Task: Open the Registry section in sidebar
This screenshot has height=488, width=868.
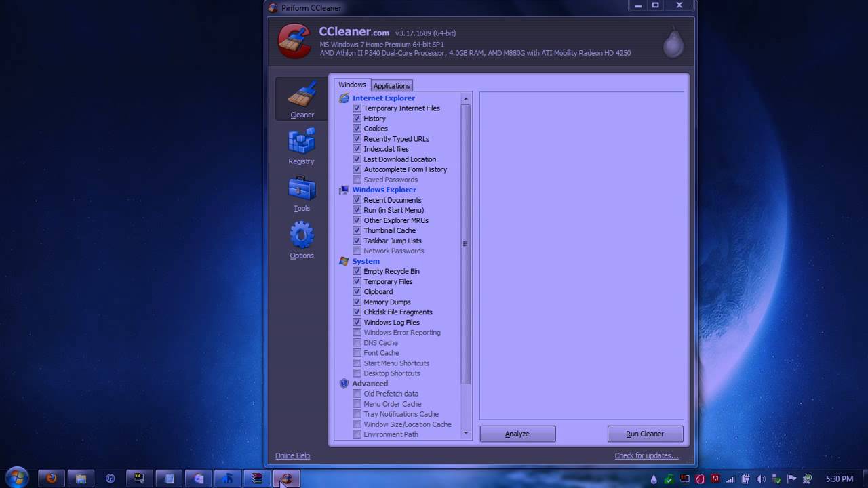Action: [x=302, y=146]
